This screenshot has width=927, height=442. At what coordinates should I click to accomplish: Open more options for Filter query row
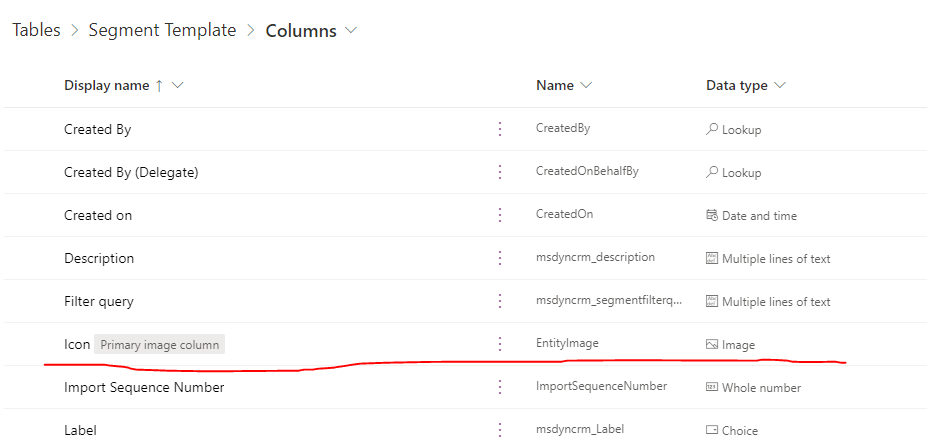point(500,301)
